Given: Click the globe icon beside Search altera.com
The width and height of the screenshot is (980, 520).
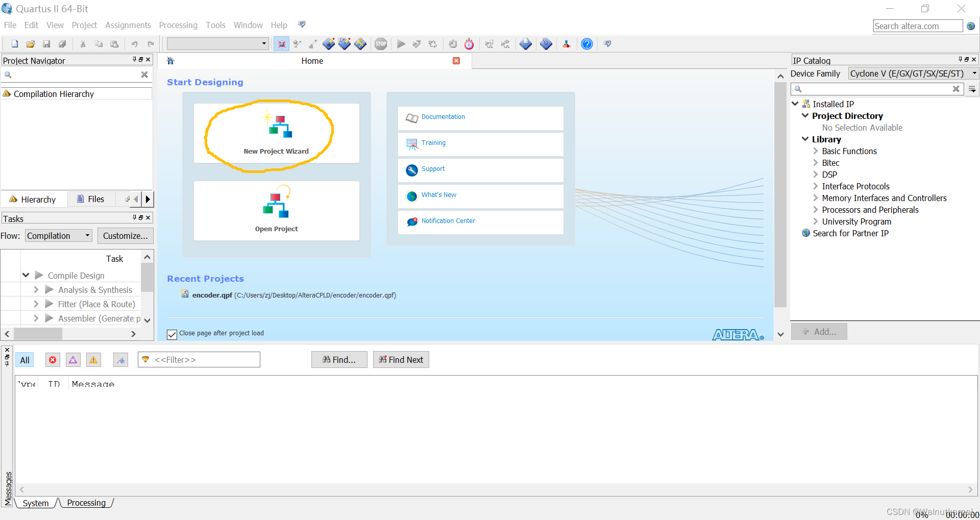Looking at the screenshot, I should (x=971, y=26).
